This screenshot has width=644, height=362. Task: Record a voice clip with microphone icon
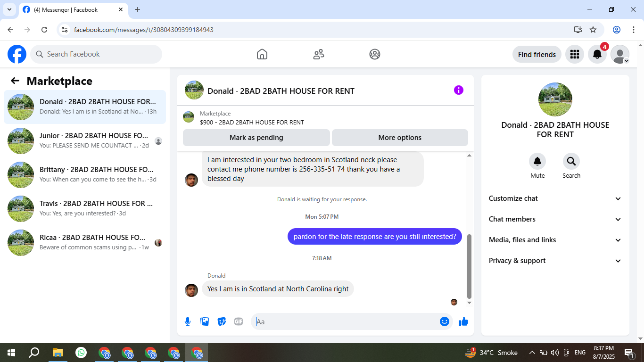tap(188, 321)
